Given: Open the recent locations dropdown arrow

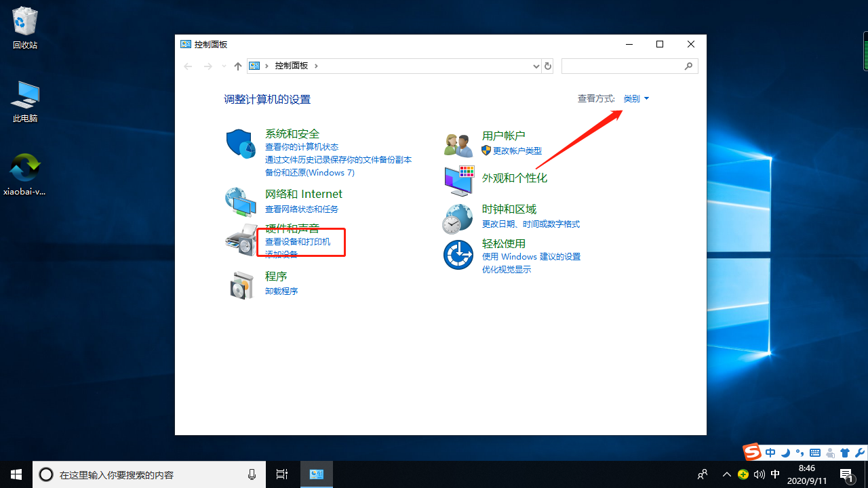Looking at the screenshot, I should 224,66.
